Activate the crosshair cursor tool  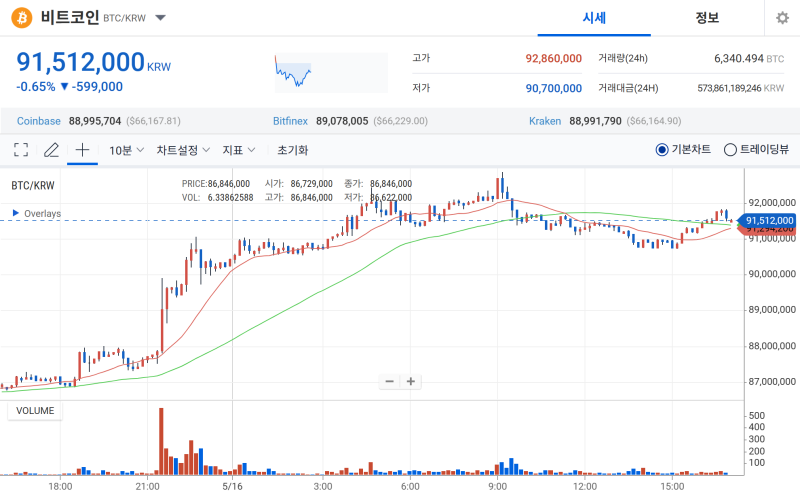click(x=82, y=150)
